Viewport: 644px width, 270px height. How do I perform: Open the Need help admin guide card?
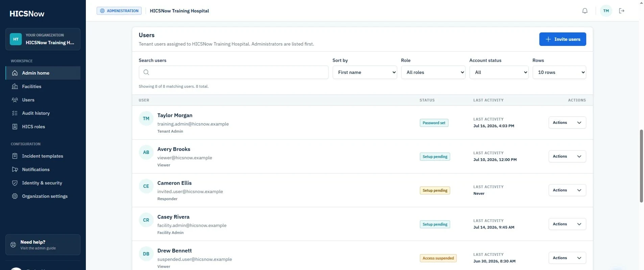point(43,245)
